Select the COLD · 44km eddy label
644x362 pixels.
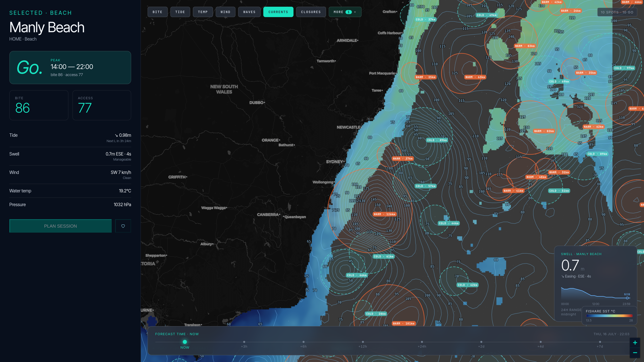(449, 223)
